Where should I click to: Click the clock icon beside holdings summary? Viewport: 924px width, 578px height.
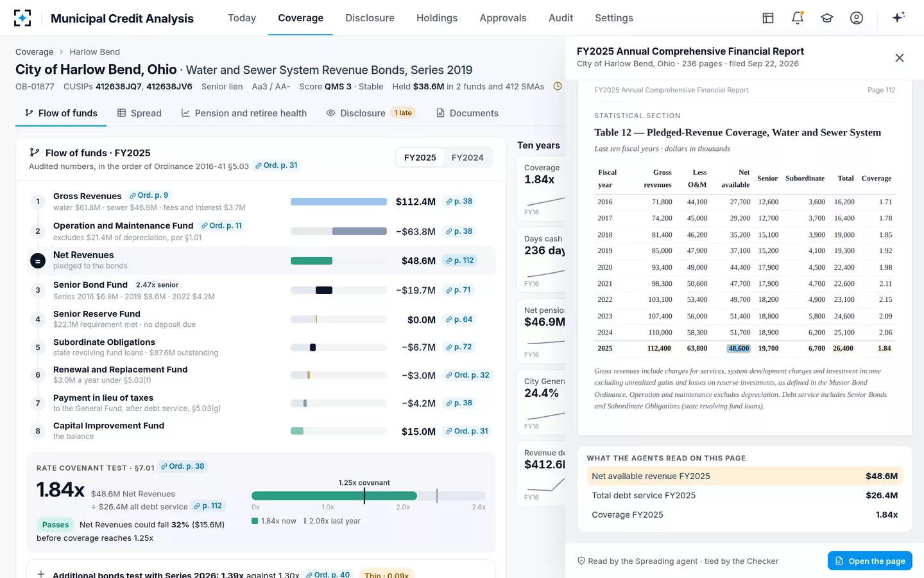[x=558, y=86]
